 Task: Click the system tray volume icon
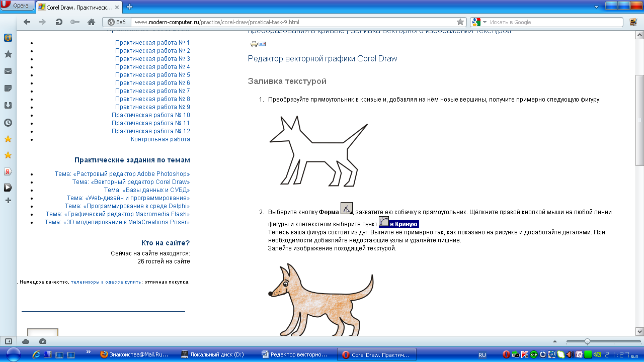tap(570, 354)
